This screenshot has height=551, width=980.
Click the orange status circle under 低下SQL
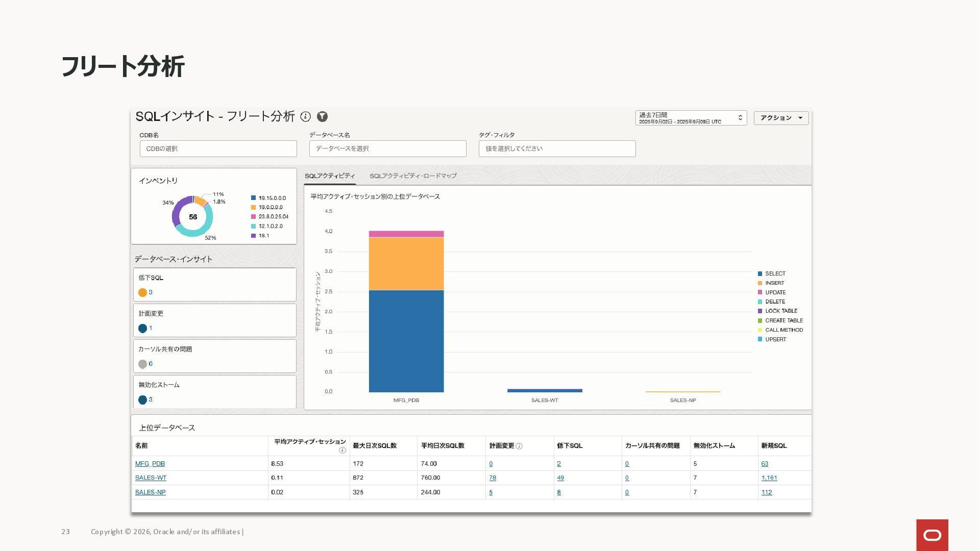[x=142, y=293]
